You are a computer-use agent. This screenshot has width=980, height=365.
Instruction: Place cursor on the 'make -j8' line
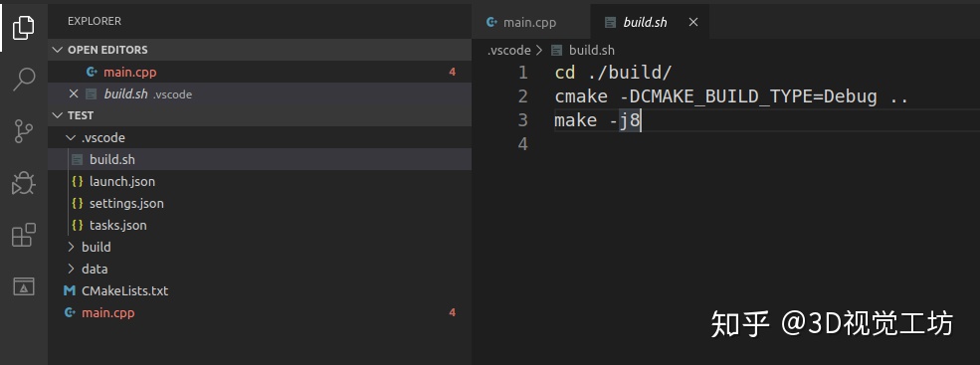click(598, 120)
